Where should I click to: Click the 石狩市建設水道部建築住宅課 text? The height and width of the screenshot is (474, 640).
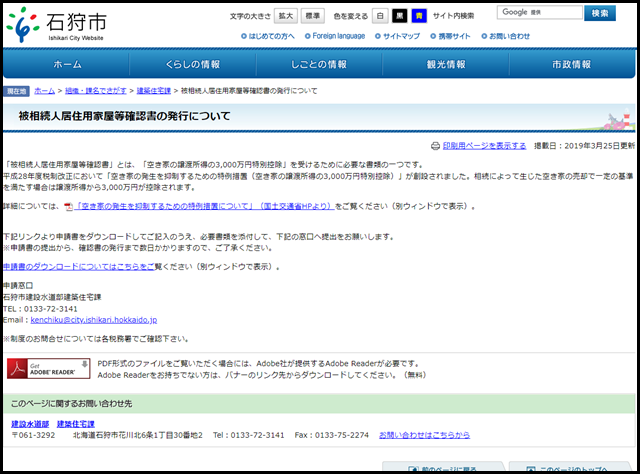(52, 297)
